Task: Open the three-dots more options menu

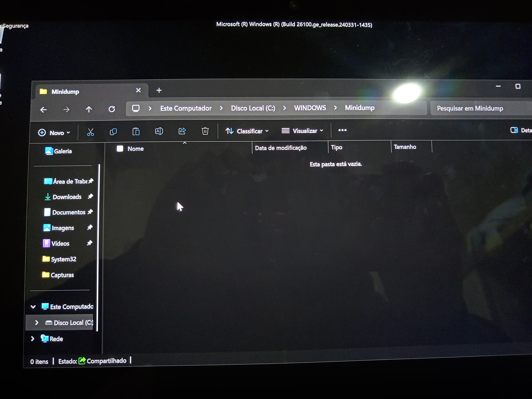Action: [x=342, y=130]
